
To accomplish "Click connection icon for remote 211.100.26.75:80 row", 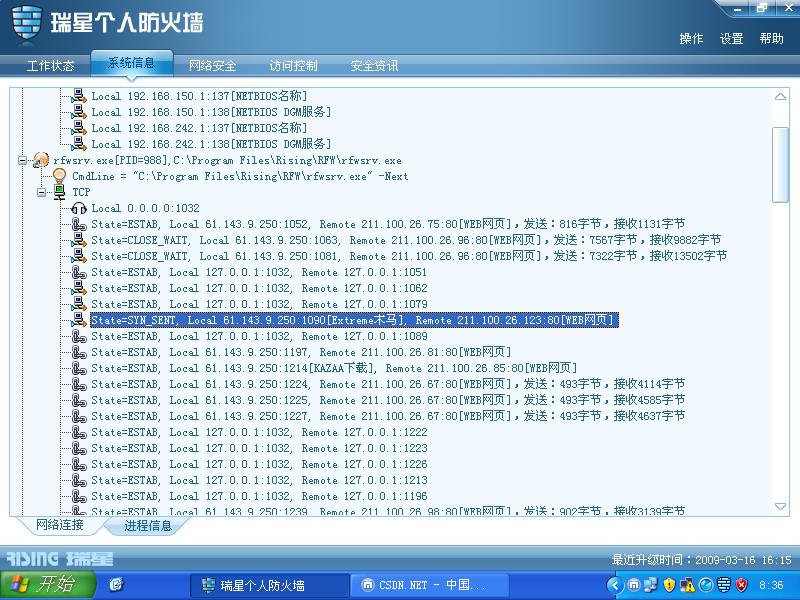I will 79,224.
